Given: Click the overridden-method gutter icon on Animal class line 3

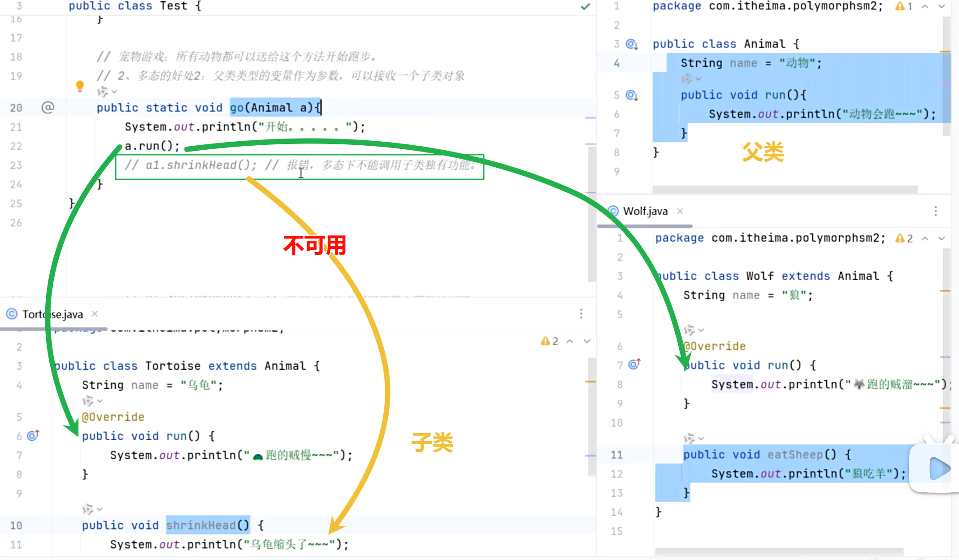Looking at the screenshot, I should 631,43.
